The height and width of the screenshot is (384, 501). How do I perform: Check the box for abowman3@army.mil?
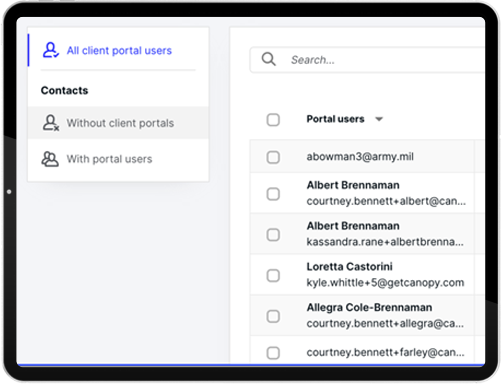[x=273, y=157]
